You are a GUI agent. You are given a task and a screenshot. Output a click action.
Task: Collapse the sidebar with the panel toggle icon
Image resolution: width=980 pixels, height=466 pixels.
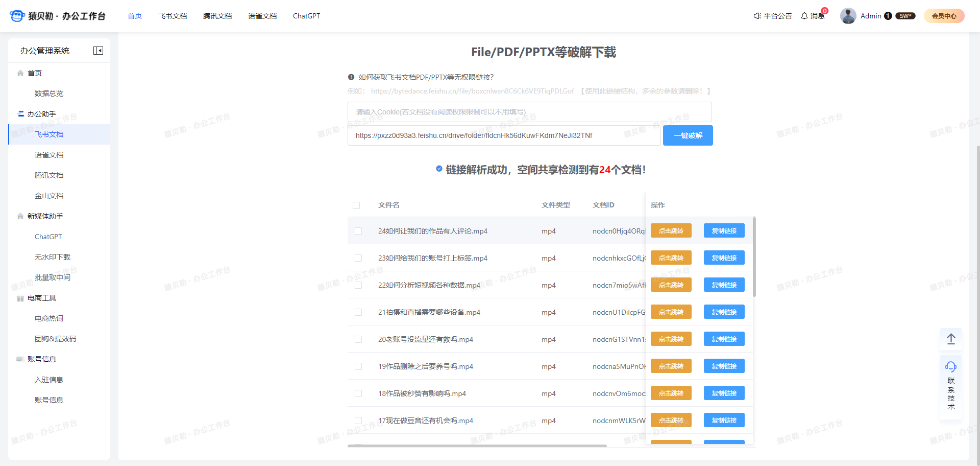pos(98,51)
